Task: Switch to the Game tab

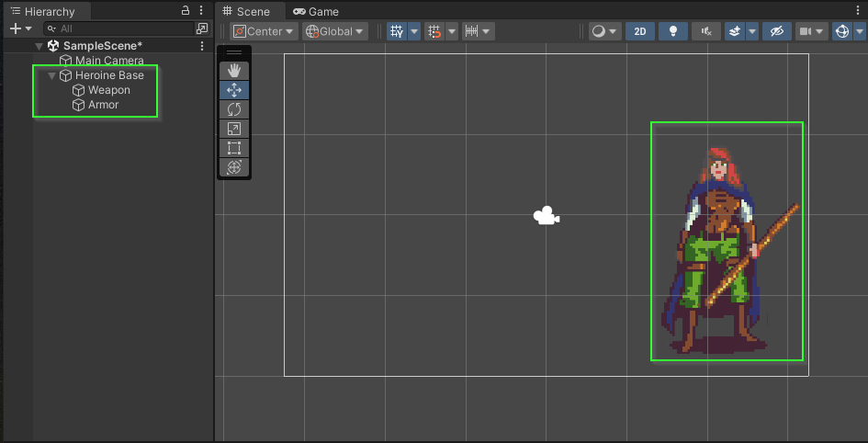Action: click(x=316, y=12)
